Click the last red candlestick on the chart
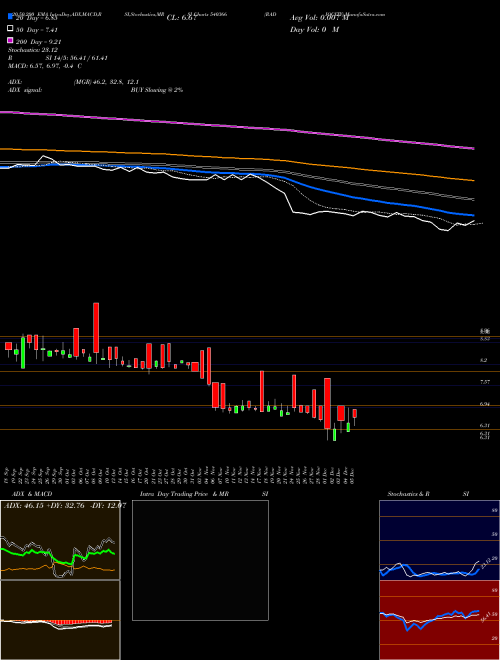Screen dimensions: 500x660 point(355,413)
